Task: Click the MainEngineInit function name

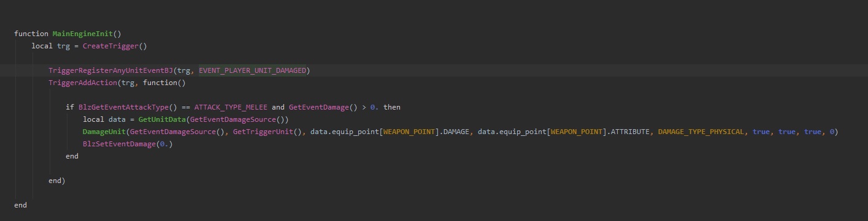Action: tap(83, 34)
